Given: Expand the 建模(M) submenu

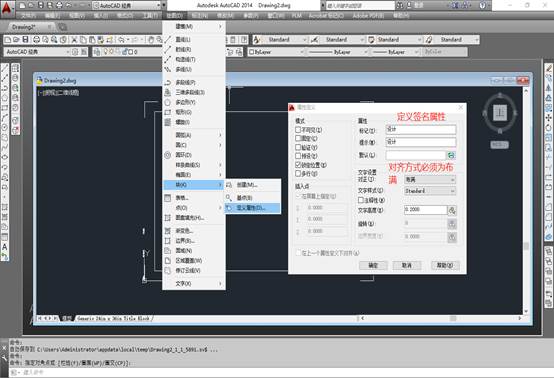Looking at the screenshot, I should click(x=194, y=26).
